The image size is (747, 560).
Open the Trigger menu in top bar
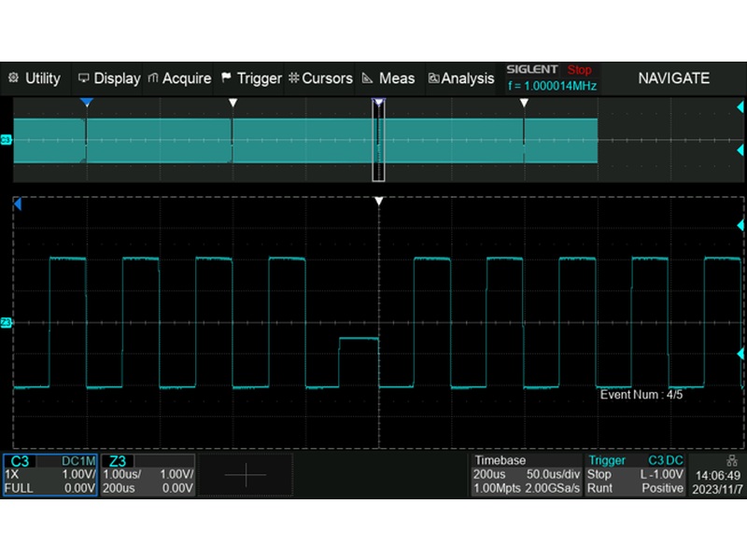[251, 78]
